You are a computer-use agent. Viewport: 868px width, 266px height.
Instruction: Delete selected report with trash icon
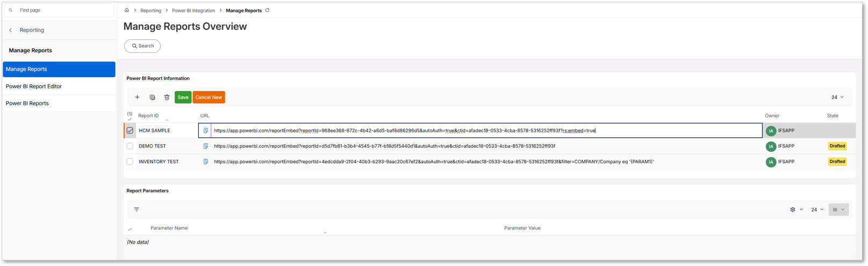point(167,97)
